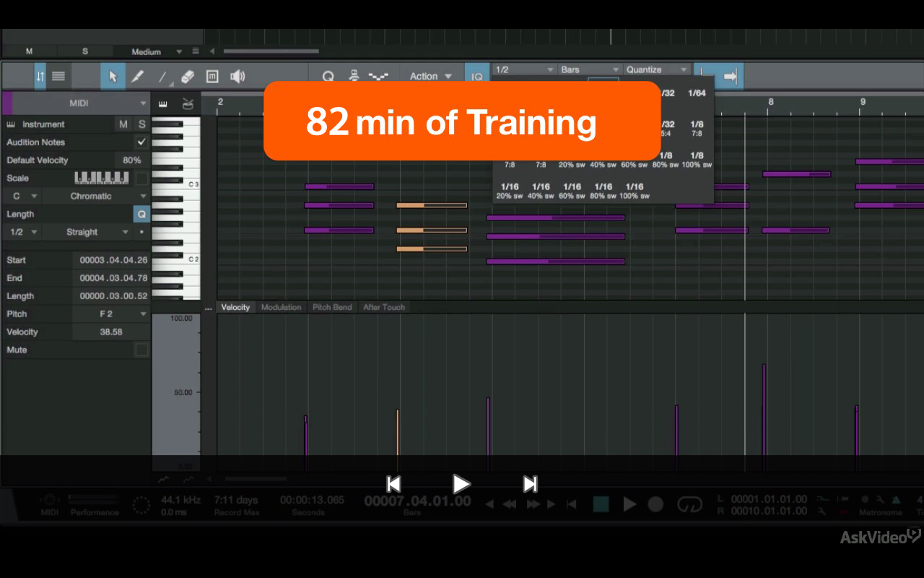Open the Quantize snap dropdown
The width and height of the screenshot is (924, 578).
657,69
